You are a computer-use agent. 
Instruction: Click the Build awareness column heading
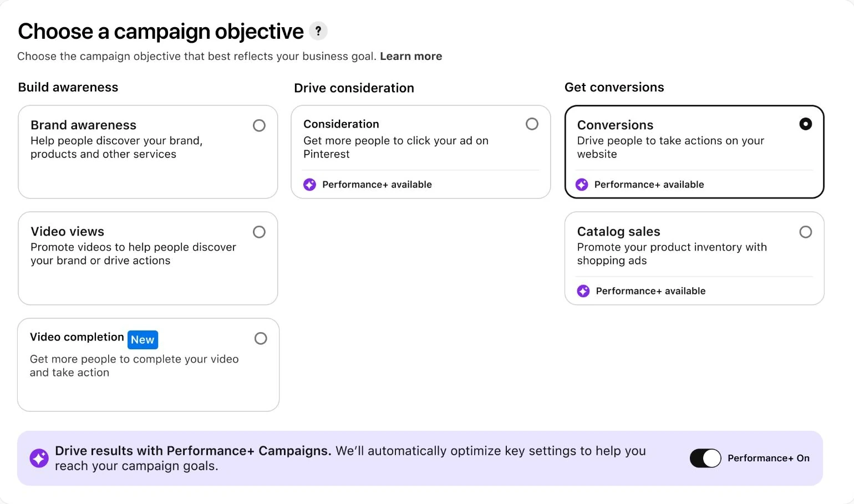68,88
